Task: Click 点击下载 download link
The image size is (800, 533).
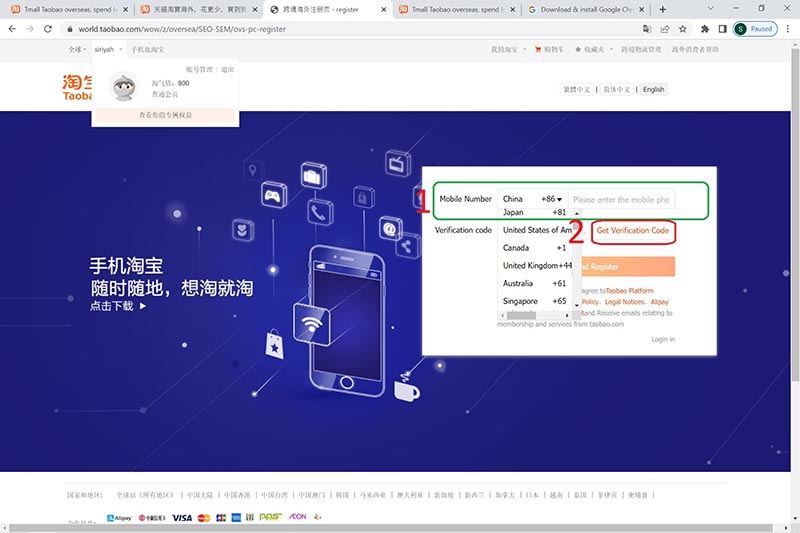Action: pyautogui.click(x=118, y=306)
